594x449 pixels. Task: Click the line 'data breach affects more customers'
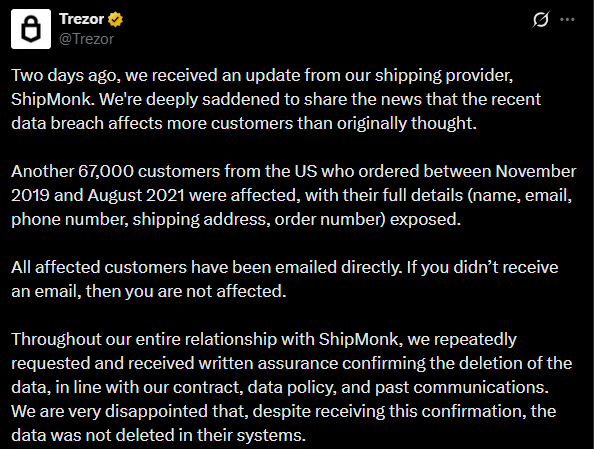point(244,124)
